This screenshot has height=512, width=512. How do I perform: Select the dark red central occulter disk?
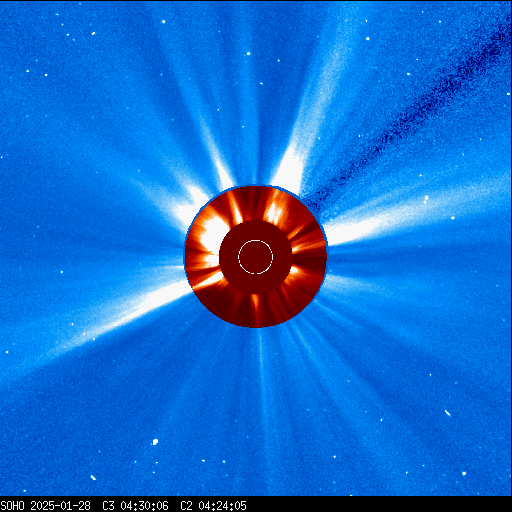[256, 257]
